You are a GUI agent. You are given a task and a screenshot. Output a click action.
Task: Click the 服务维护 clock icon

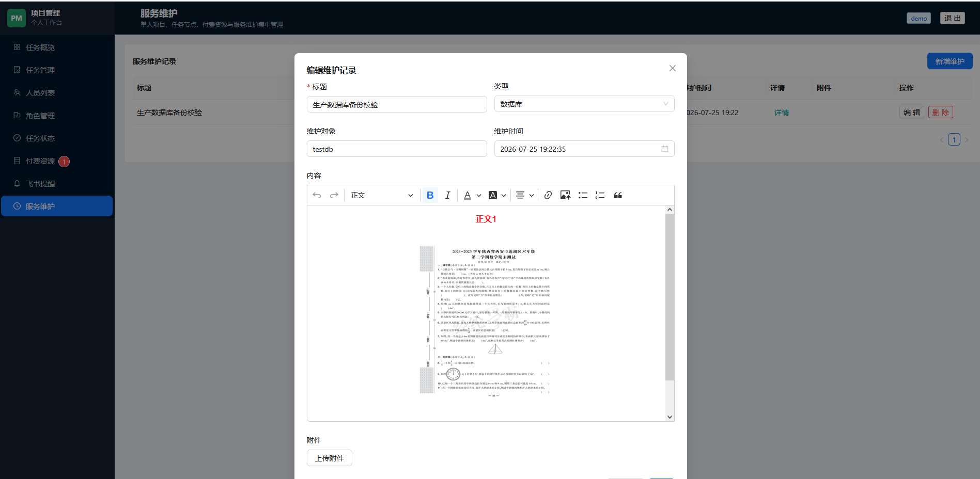pyautogui.click(x=17, y=206)
